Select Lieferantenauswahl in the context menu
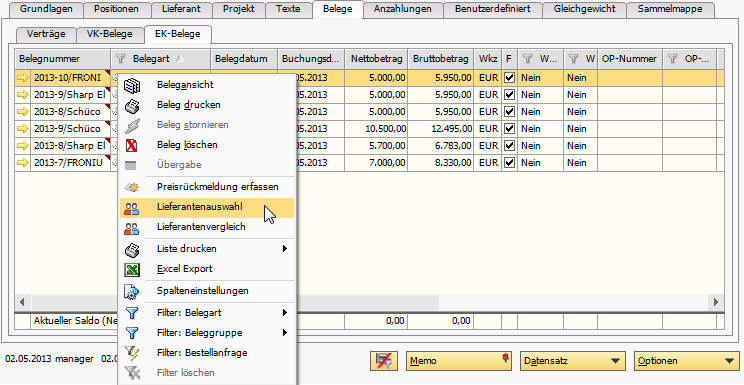 click(207, 207)
